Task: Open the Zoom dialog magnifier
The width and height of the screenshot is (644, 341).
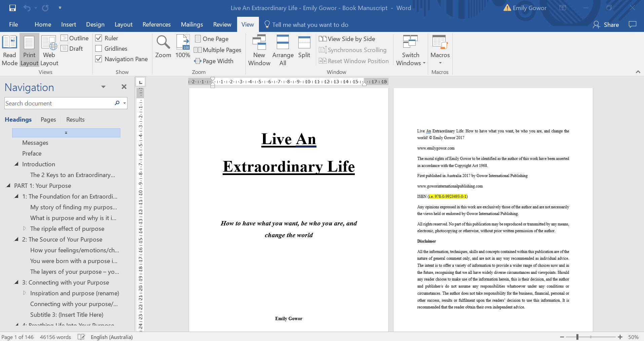Action: (163, 47)
